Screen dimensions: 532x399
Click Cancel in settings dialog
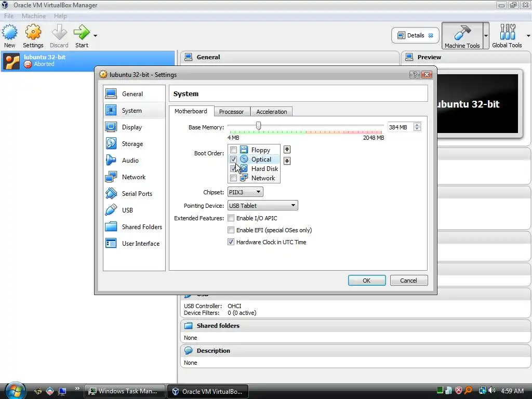point(408,280)
